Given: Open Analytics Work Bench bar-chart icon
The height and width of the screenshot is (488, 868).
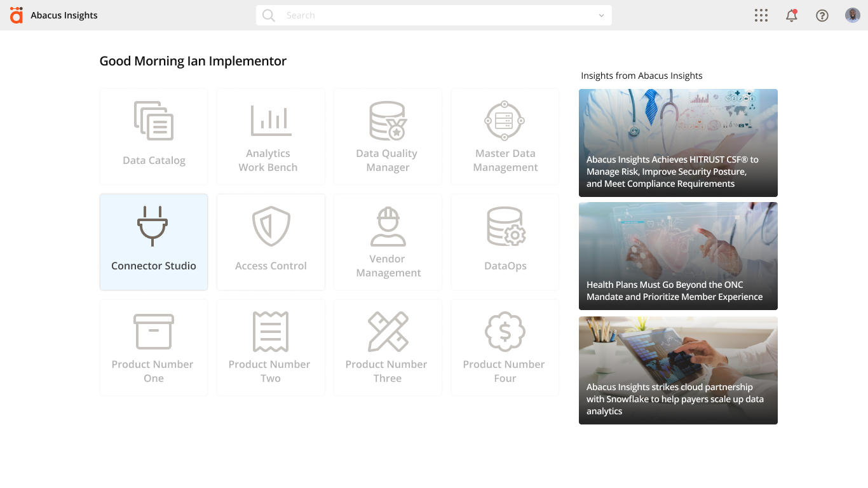Looking at the screenshot, I should point(271,120).
